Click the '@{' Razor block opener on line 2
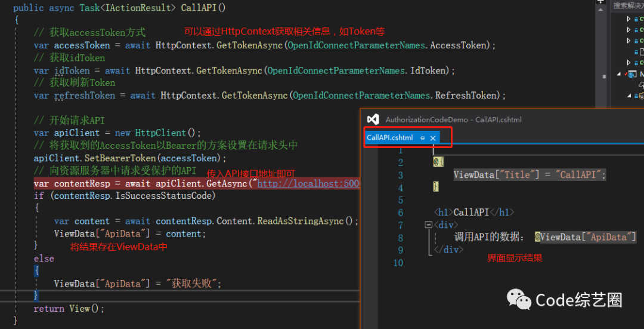Viewport: 644px width, 329px height. [439, 162]
